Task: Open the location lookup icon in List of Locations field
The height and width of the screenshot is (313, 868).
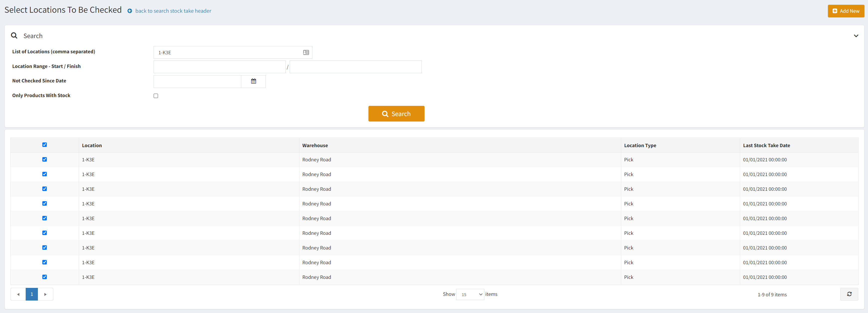Action: point(306,53)
